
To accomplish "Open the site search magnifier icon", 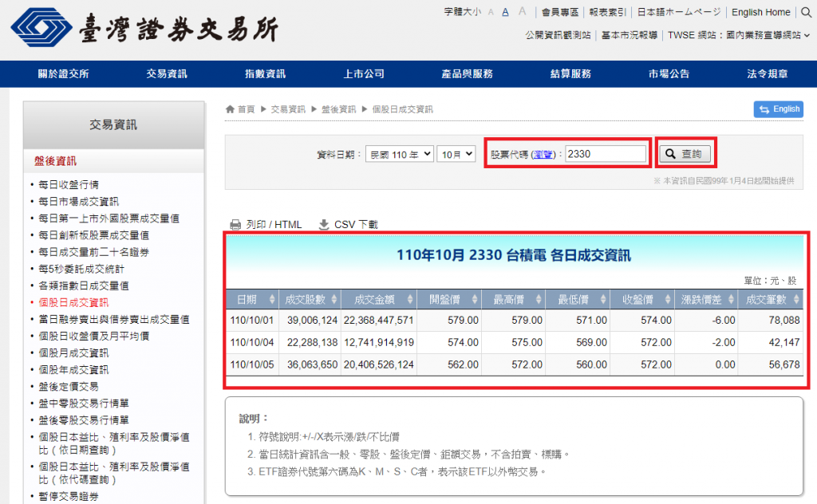I will [806, 12].
